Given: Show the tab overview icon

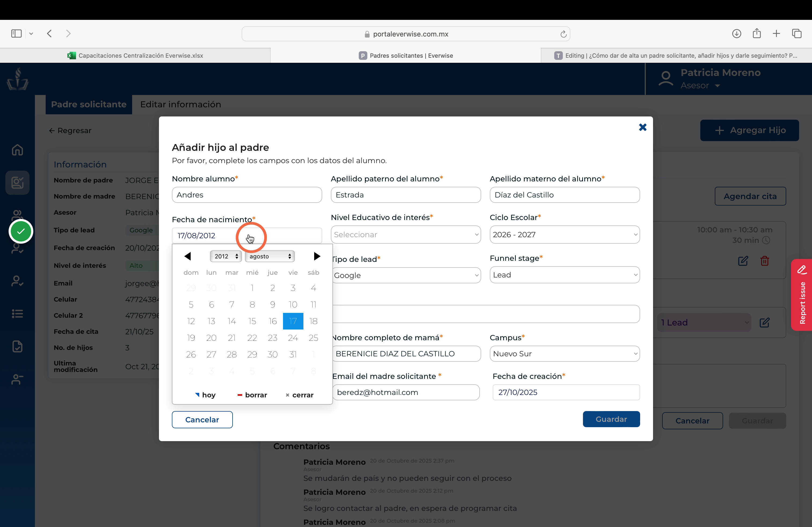Looking at the screenshot, I should click(797, 33).
